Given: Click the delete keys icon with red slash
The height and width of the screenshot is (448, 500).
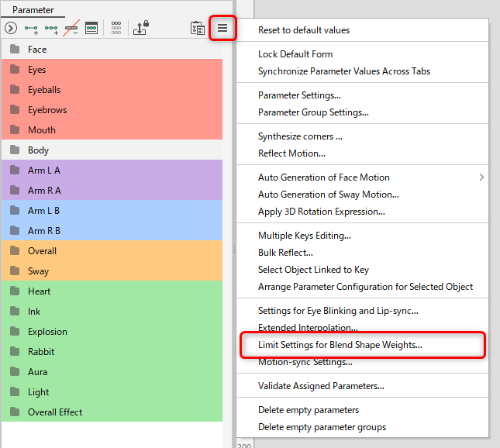Looking at the screenshot, I should [x=71, y=28].
